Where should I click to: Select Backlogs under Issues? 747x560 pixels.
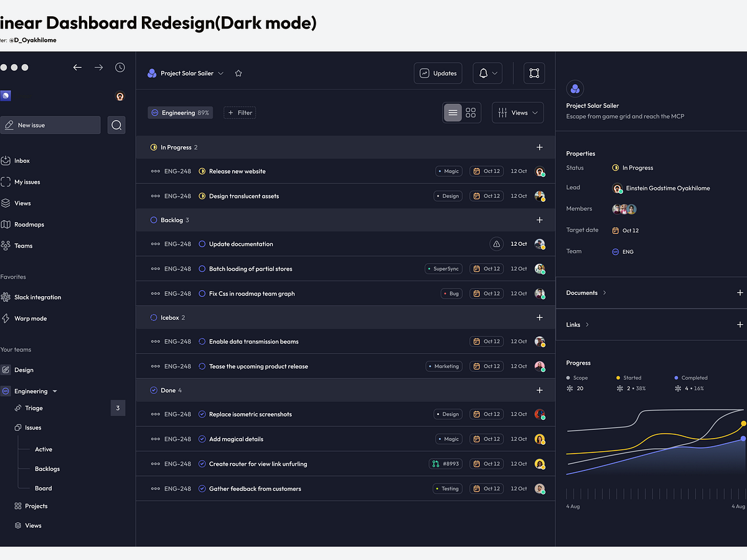(46, 469)
